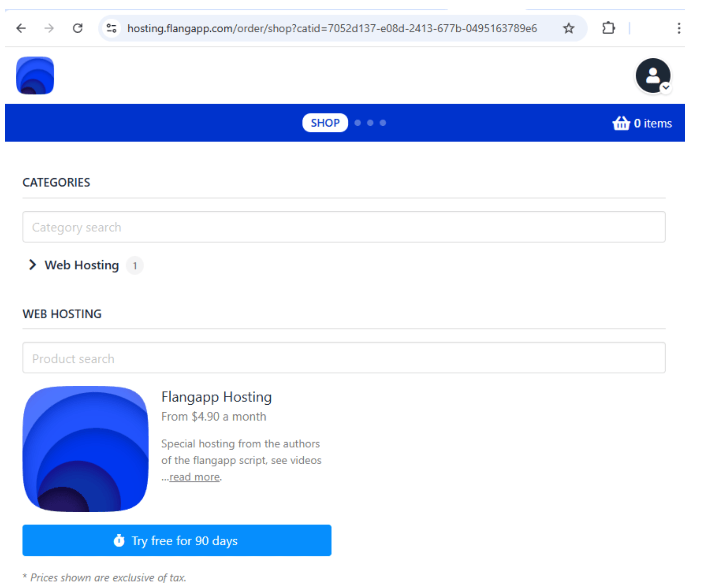Open the shopping basket with 0 items
Image resolution: width=719 pixels, height=588 pixels.
coord(642,123)
